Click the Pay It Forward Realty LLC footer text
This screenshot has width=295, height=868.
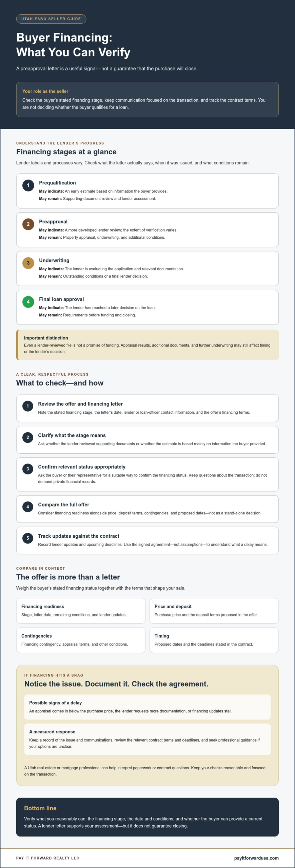click(48, 858)
